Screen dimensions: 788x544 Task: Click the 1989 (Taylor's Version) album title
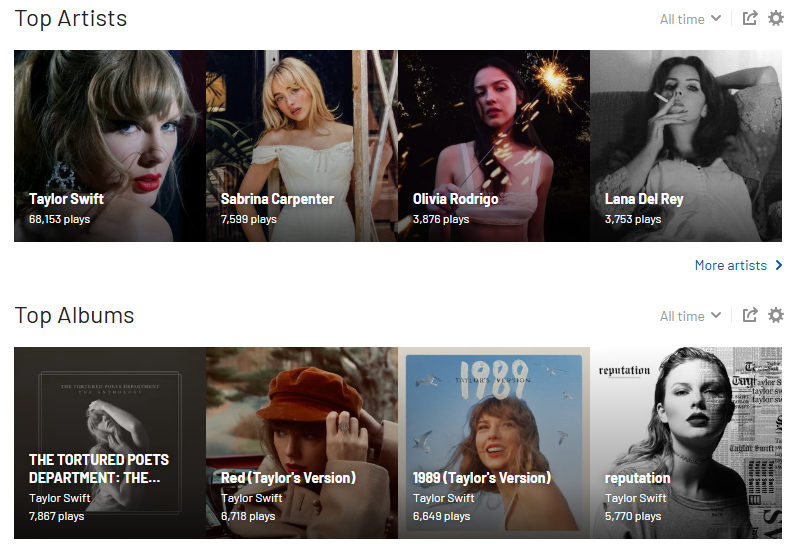481,478
